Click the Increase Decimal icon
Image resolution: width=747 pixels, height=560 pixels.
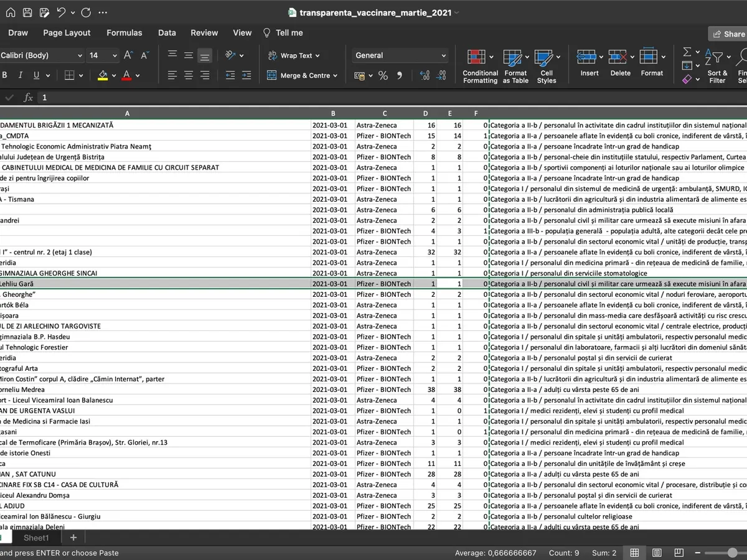(x=425, y=76)
